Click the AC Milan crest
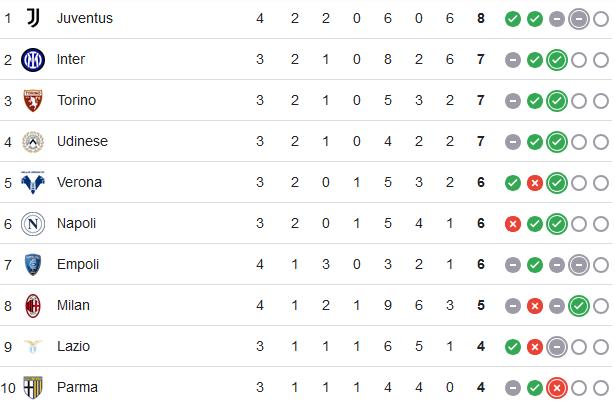Viewport: 615px width, 405px height. click(x=33, y=306)
